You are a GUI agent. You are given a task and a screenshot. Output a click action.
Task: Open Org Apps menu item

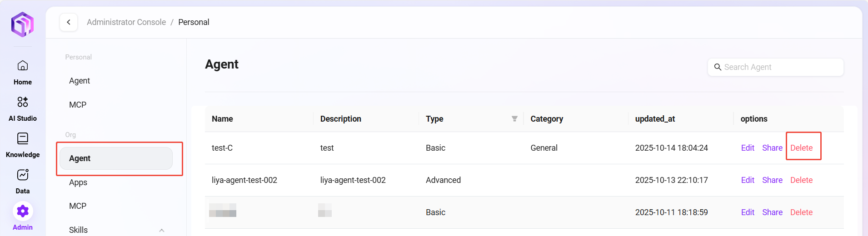pos(78,182)
